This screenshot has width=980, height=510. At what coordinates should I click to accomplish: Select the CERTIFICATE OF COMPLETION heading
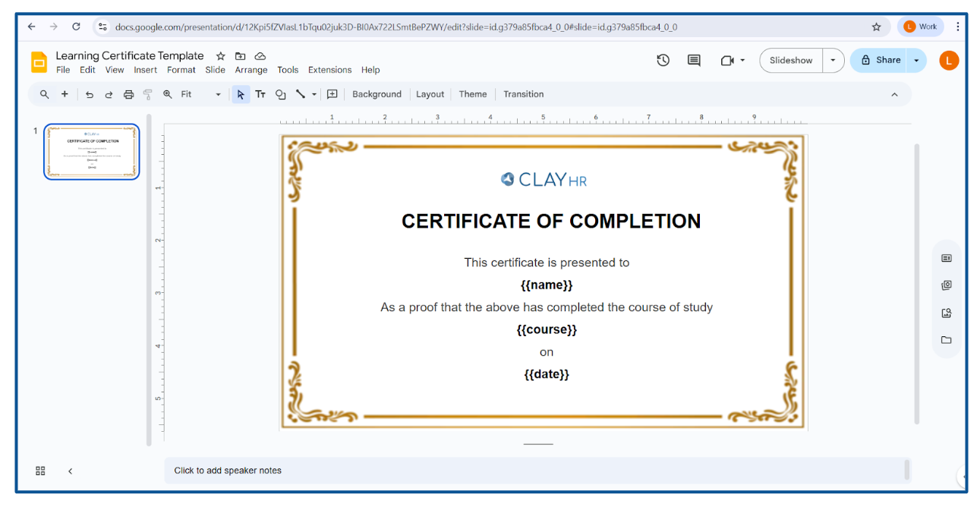[x=551, y=221]
